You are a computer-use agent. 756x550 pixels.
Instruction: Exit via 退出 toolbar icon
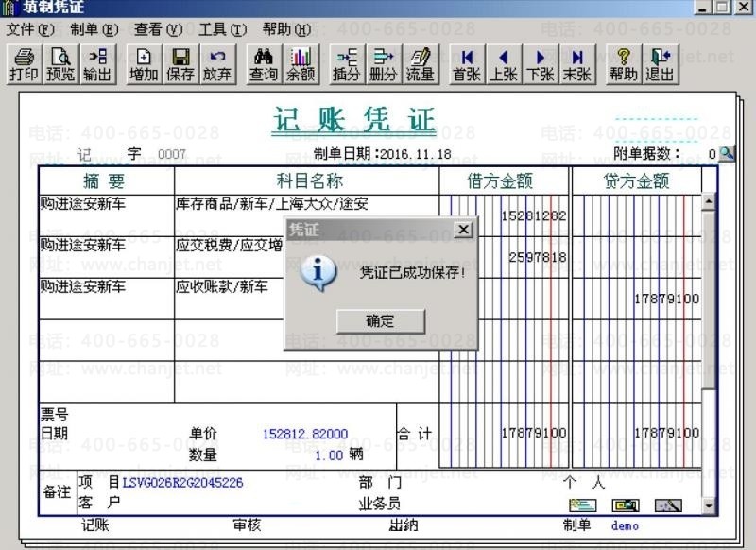coord(661,64)
